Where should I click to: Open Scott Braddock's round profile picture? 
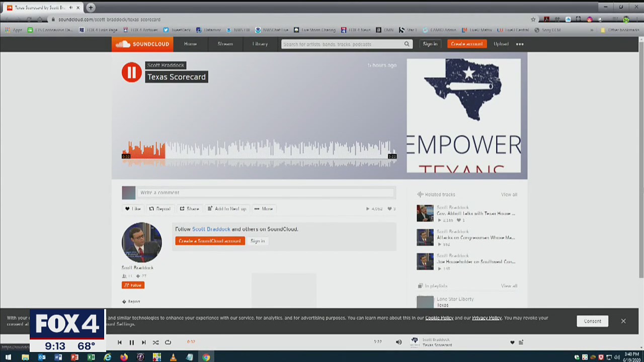click(142, 242)
